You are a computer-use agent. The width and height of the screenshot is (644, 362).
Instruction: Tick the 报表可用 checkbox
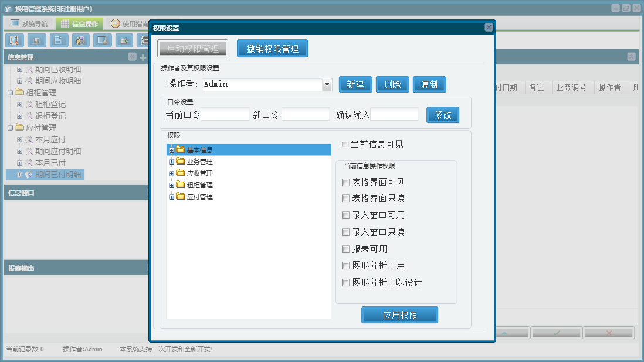345,249
